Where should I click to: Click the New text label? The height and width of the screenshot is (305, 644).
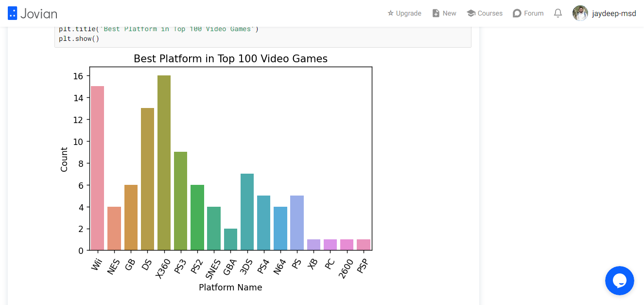click(x=450, y=13)
